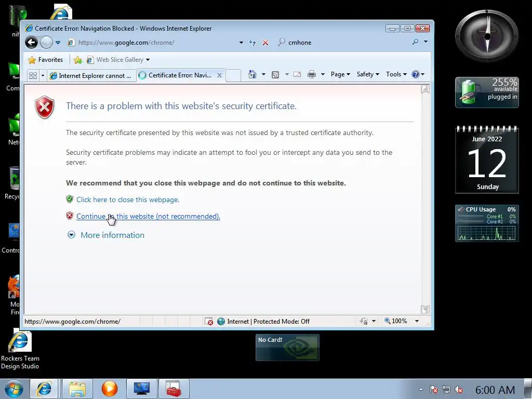Image resolution: width=532 pixels, height=399 pixels.
Task: Click the CPU Usage gadget
Action: [487, 223]
